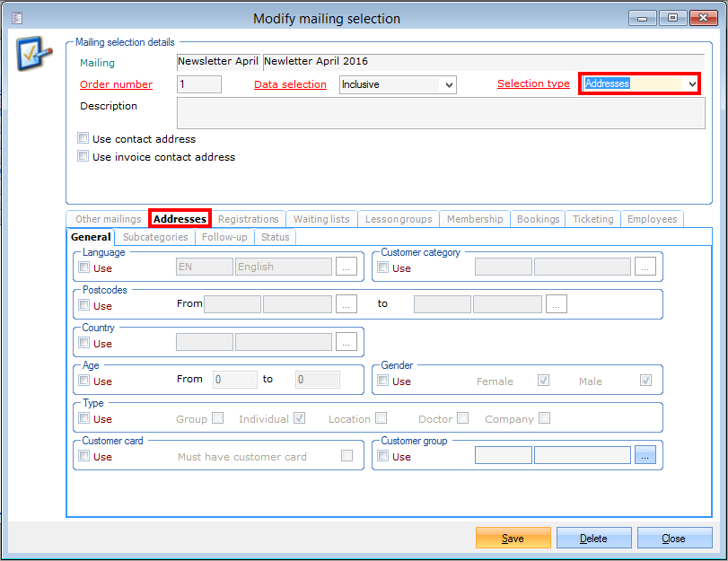Image resolution: width=728 pixels, height=561 pixels.
Task: Click into the Description text field
Action: [x=440, y=114]
